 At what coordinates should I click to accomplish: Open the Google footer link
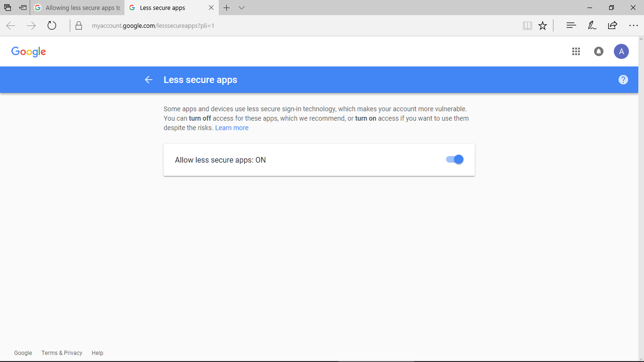coord(23,353)
